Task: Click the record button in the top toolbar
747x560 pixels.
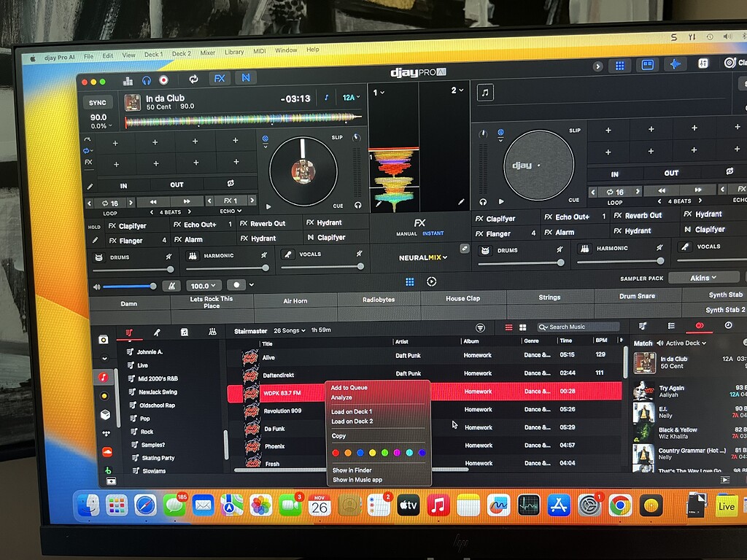Action: [163, 80]
